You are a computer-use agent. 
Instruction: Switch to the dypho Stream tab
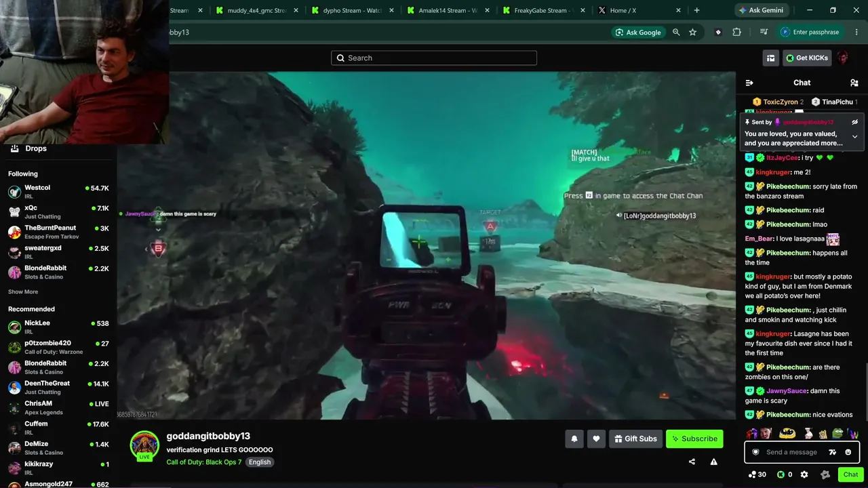[x=353, y=10]
